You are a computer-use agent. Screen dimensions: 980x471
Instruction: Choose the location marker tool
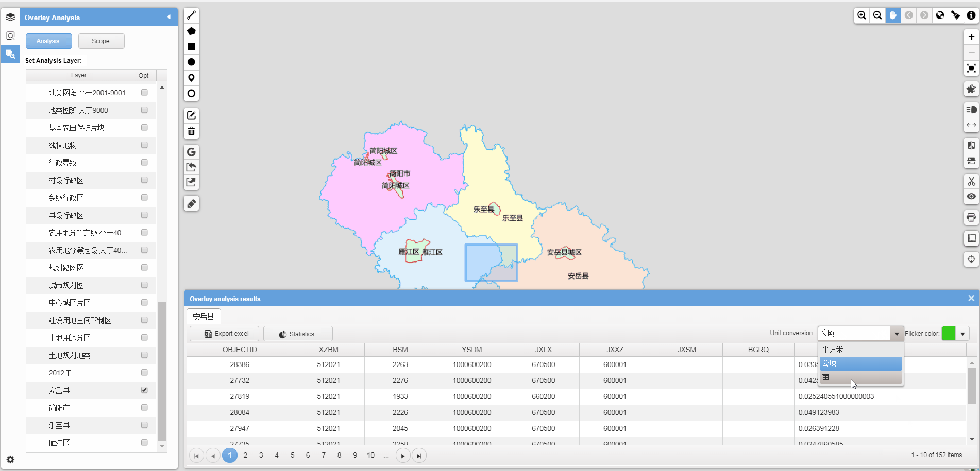(x=191, y=78)
